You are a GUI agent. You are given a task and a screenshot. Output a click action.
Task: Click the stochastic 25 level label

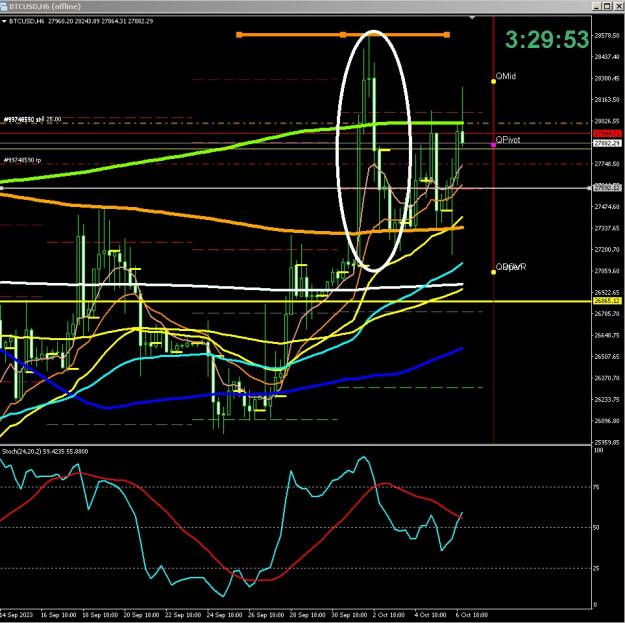pyautogui.click(x=596, y=568)
